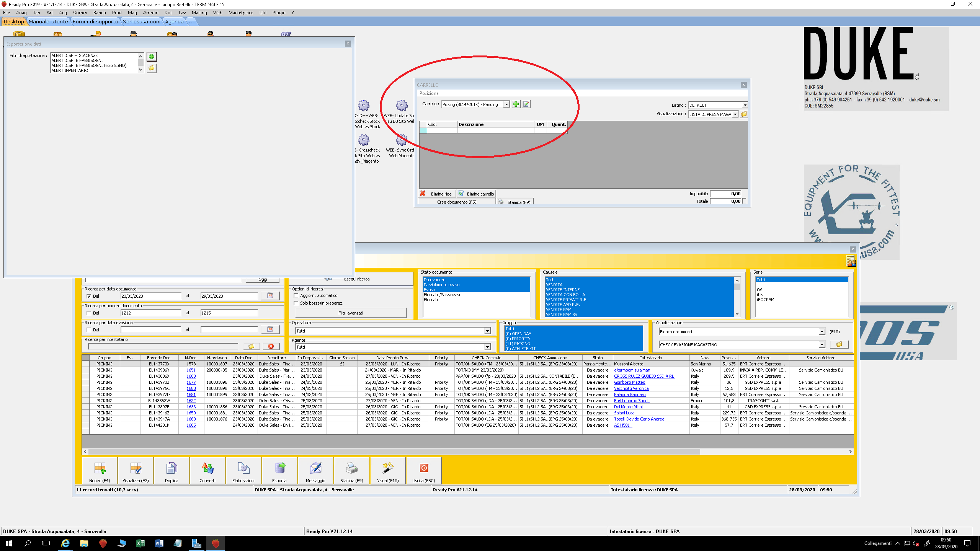The height and width of the screenshot is (551, 980).
Task: Open Elenco documenti dropdown
Action: [822, 332]
